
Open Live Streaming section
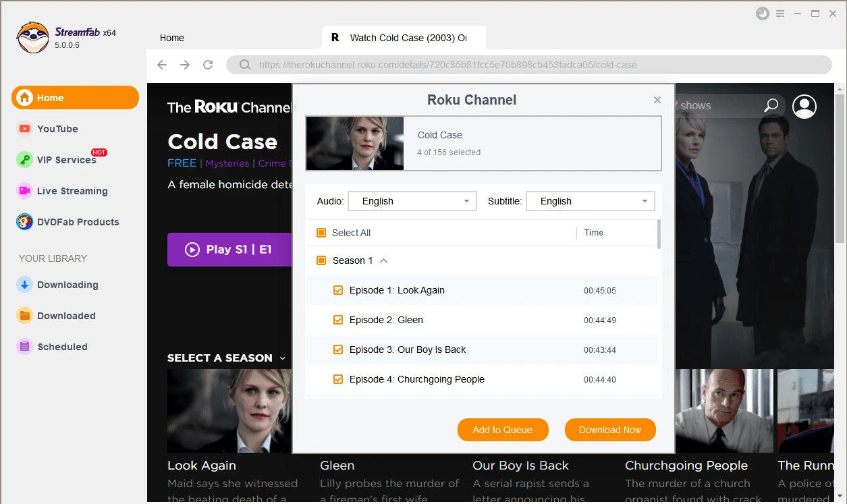(72, 191)
